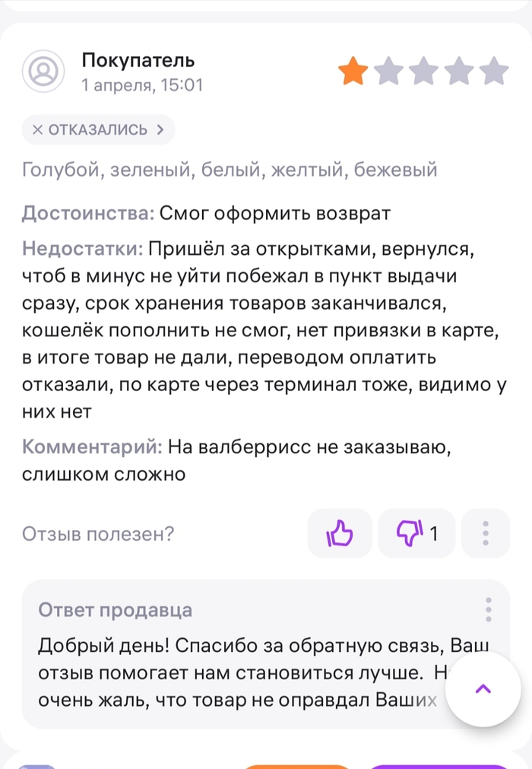Image resolution: width=532 pixels, height=769 pixels.
Task: Select the second gray star
Action: 388,71
